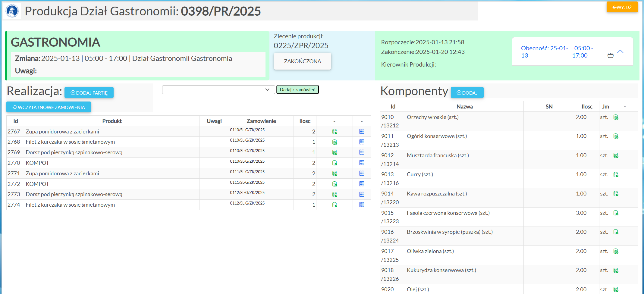This screenshot has height=294, width=644.
Task: Click green icon next to Musztarda francuska
Action: point(616,155)
